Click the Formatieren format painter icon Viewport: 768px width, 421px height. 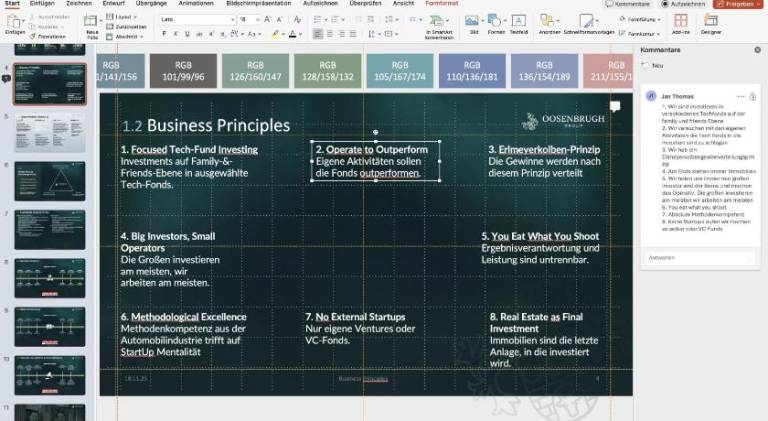click(x=32, y=36)
